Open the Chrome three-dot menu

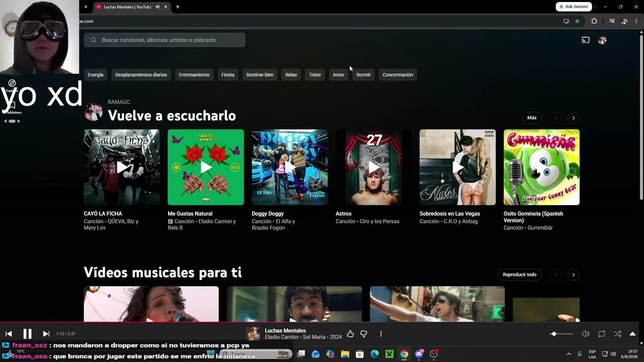coord(636,21)
